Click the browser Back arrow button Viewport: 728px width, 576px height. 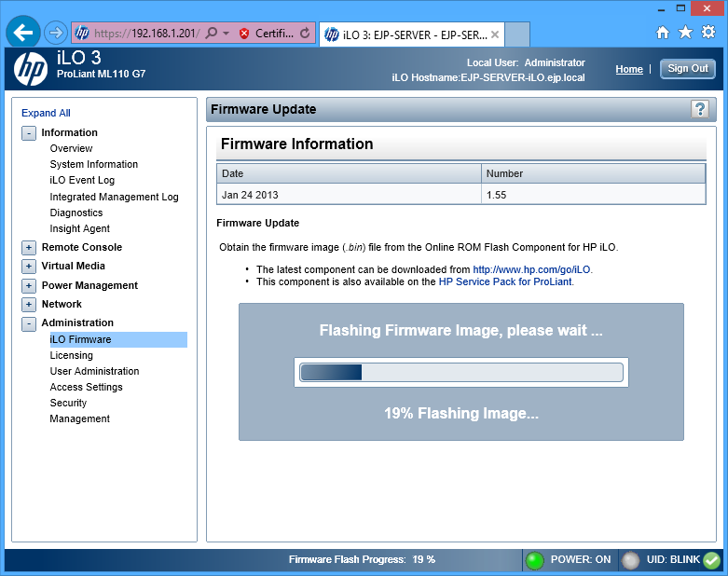pyautogui.click(x=22, y=33)
